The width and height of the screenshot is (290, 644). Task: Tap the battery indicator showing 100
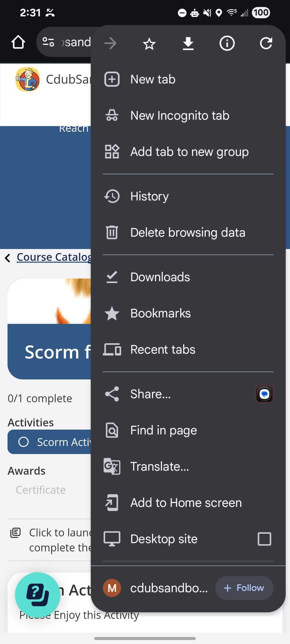(x=261, y=13)
